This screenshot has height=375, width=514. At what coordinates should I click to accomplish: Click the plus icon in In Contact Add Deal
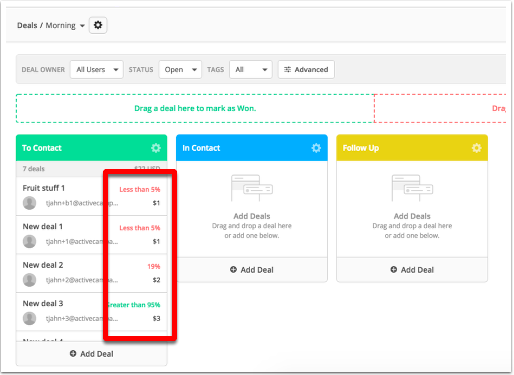pos(233,269)
